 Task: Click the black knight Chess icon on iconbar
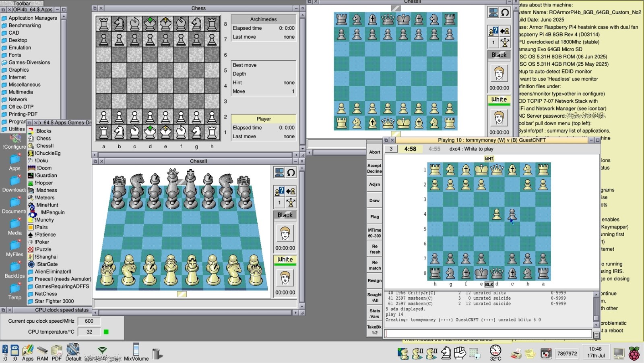click(446, 353)
